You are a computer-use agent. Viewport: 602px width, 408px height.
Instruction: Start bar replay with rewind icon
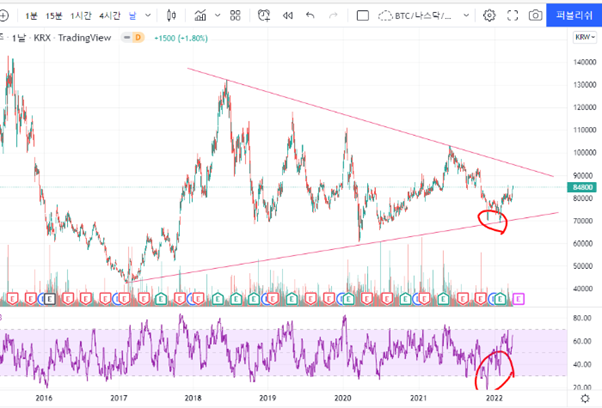(288, 15)
